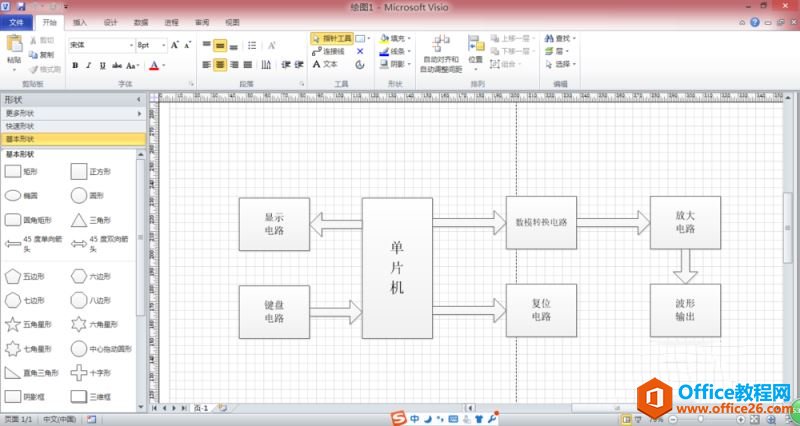Open the Insert (插入) ribbon tab
Screen dimensions: 800x426
click(x=80, y=21)
